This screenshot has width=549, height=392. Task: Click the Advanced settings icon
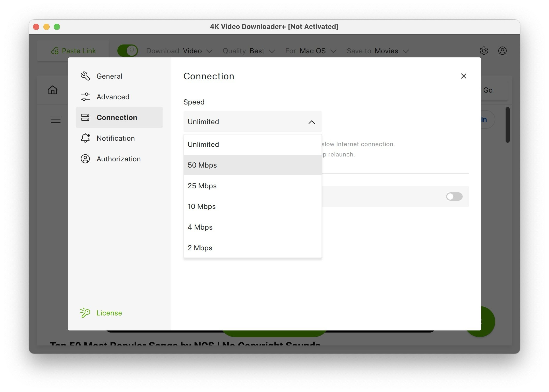pyautogui.click(x=85, y=97)
